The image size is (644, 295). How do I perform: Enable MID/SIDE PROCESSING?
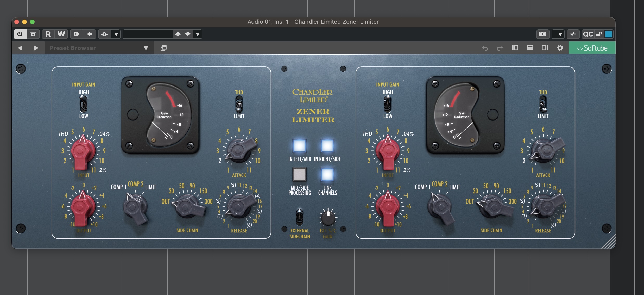pos(300,174)
